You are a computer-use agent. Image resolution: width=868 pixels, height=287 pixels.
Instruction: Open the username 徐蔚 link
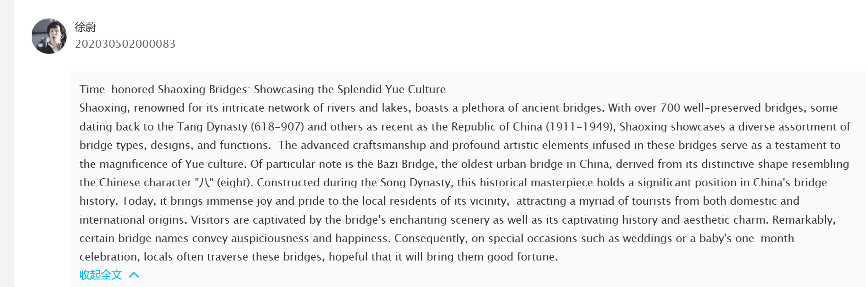(x=85, y=27)
